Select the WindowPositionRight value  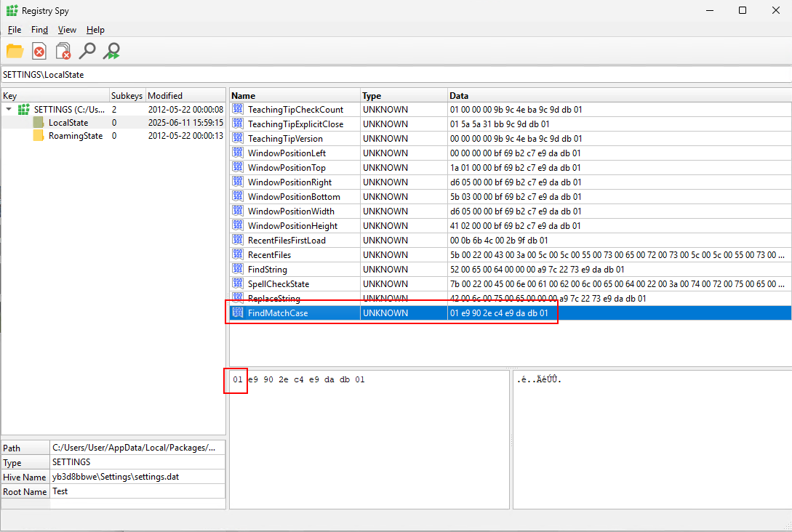tap(289, 182)
